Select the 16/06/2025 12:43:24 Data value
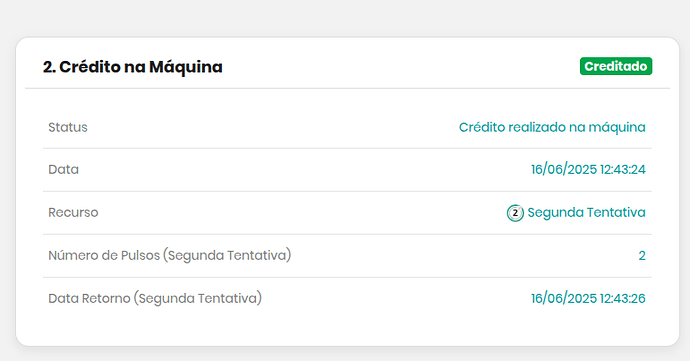 tap(588, 169)
